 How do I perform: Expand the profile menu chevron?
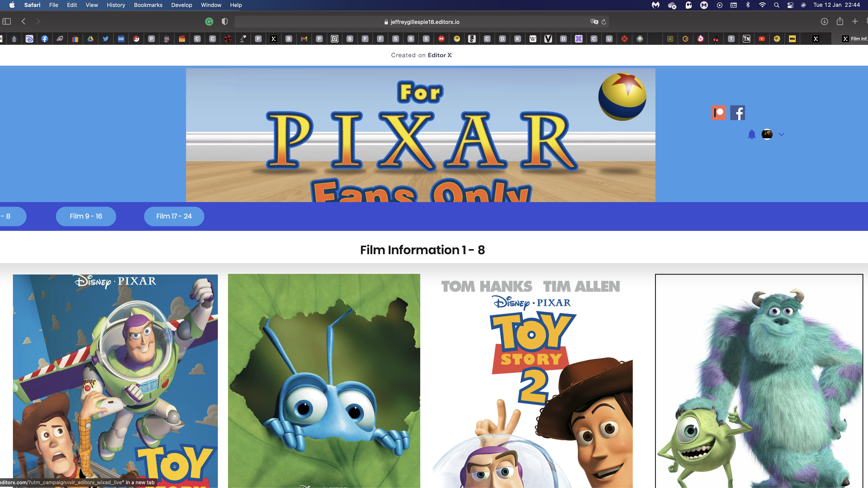pos(781,134)
